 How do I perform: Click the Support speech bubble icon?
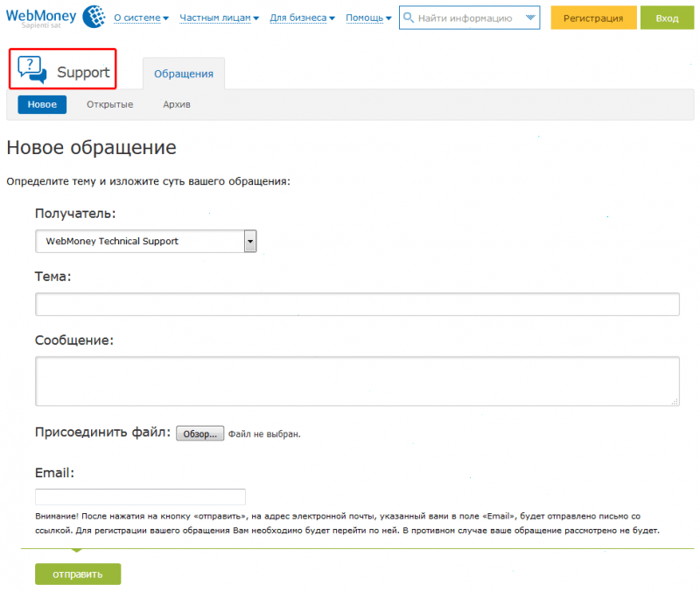[32, 70]
